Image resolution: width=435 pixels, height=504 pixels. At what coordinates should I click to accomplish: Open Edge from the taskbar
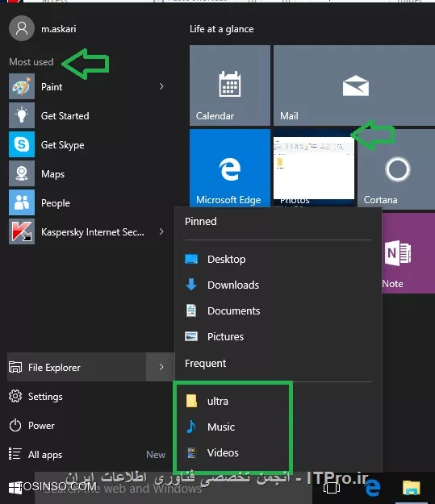coord(372,488)
